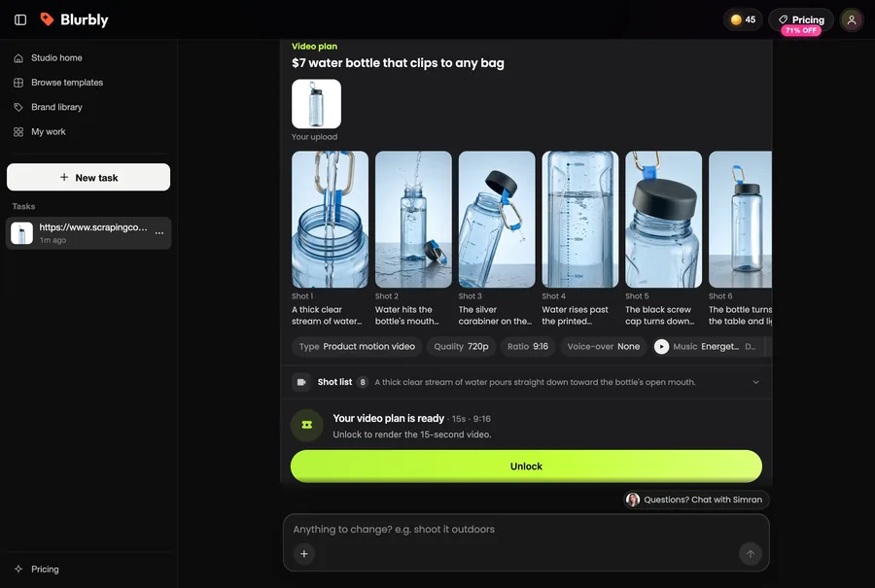The height and width of the screenshot is (588, 875).
Task: Open the Voice-over None selector
Action: [603, 346]
